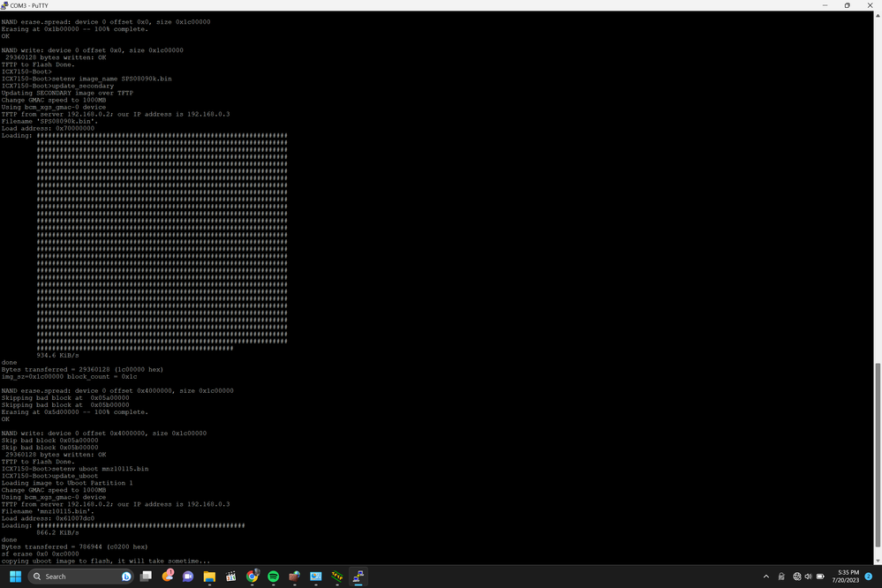Open the notification badge showing 2

tap(869, 577)
